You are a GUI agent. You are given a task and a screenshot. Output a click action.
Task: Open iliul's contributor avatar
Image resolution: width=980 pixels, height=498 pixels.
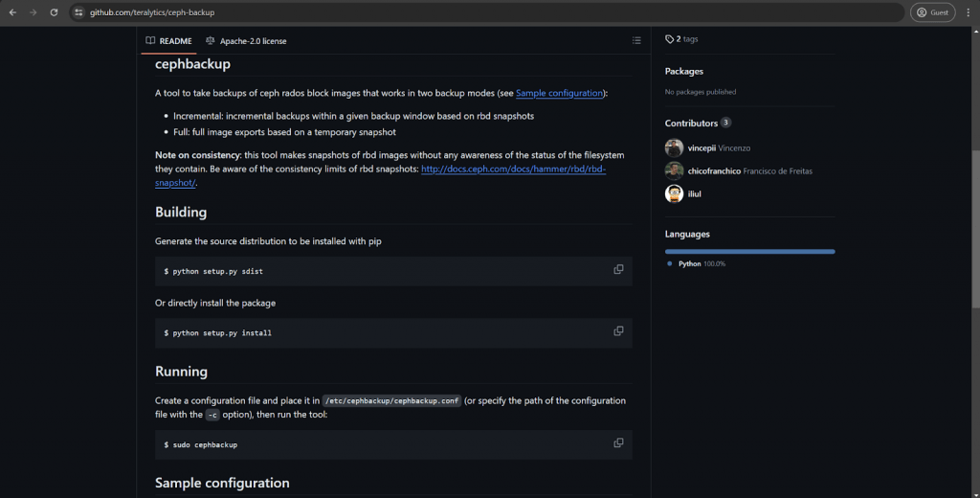click(x=674, y=193)
